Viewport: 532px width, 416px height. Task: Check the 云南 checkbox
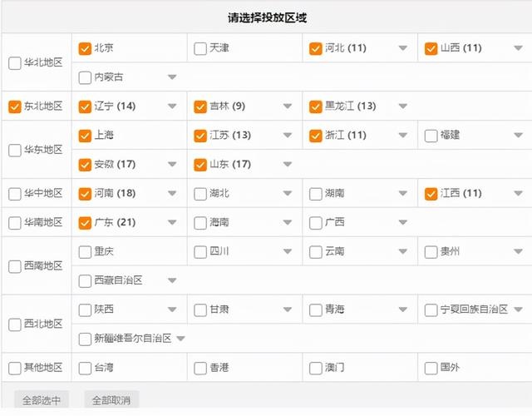click(x=316, y=252)
